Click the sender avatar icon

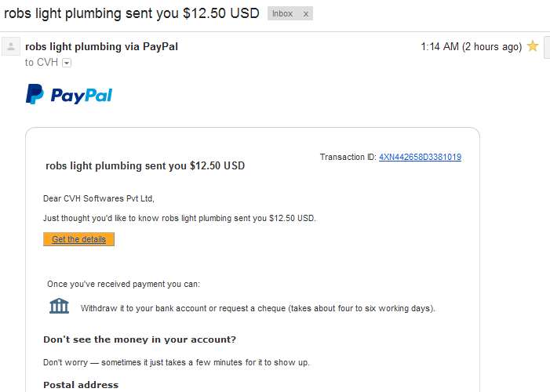click(11, 46)
